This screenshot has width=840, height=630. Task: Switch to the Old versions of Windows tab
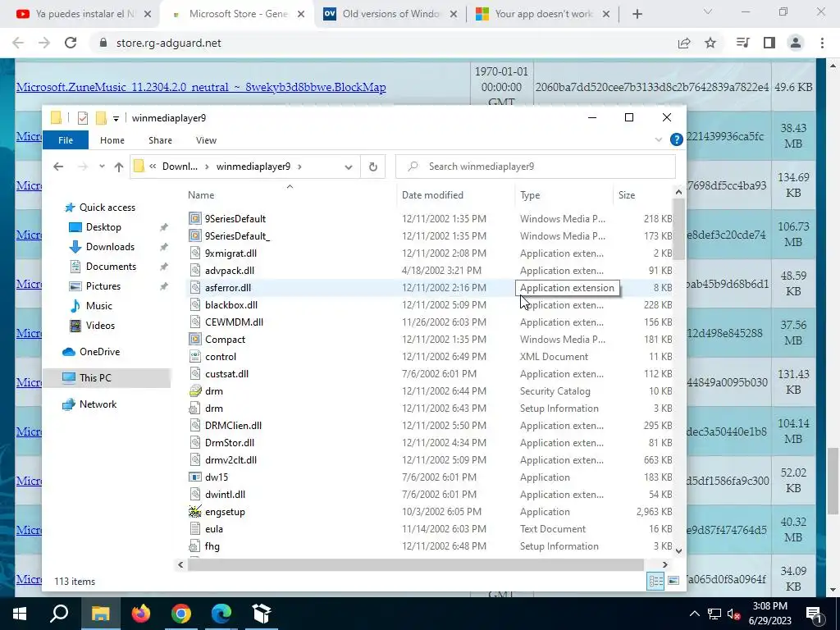coord(390,14)
